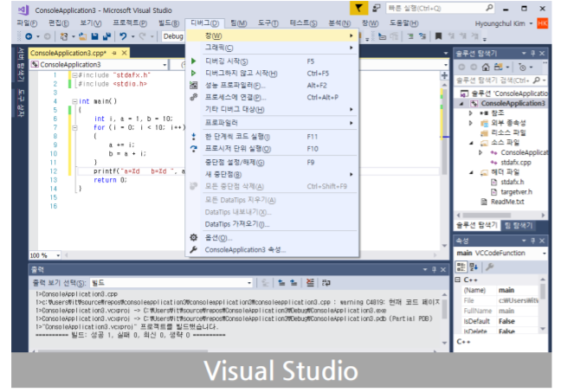Click the feedback icon beside quick launch
This screenshot has height=392, width=574.
coord(377,8)
